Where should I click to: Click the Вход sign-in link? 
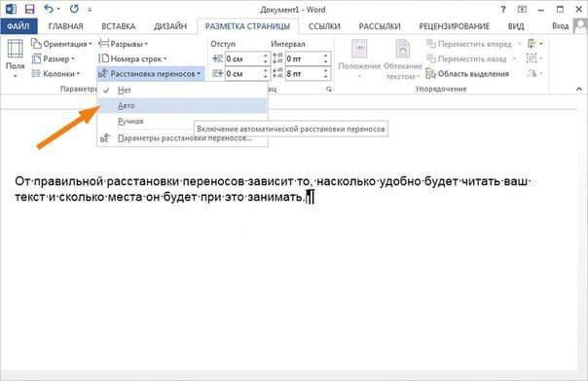560,26
